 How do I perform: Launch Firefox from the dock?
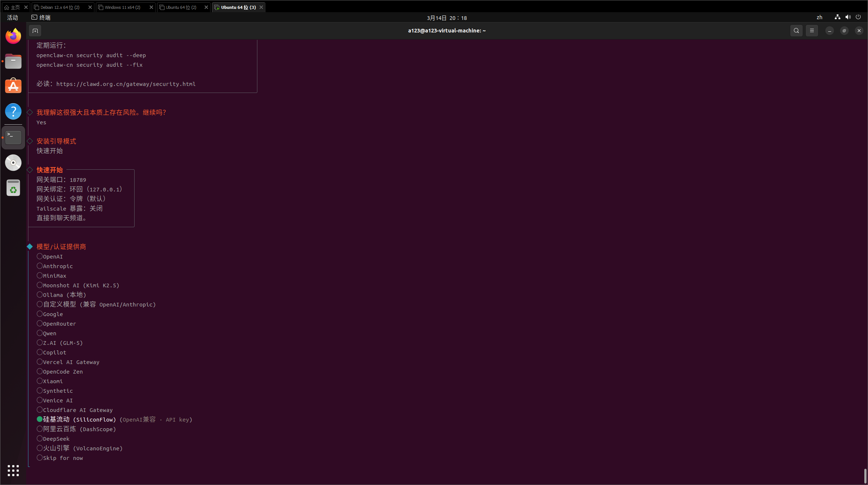pyautogui.click(x=13, y=36)
